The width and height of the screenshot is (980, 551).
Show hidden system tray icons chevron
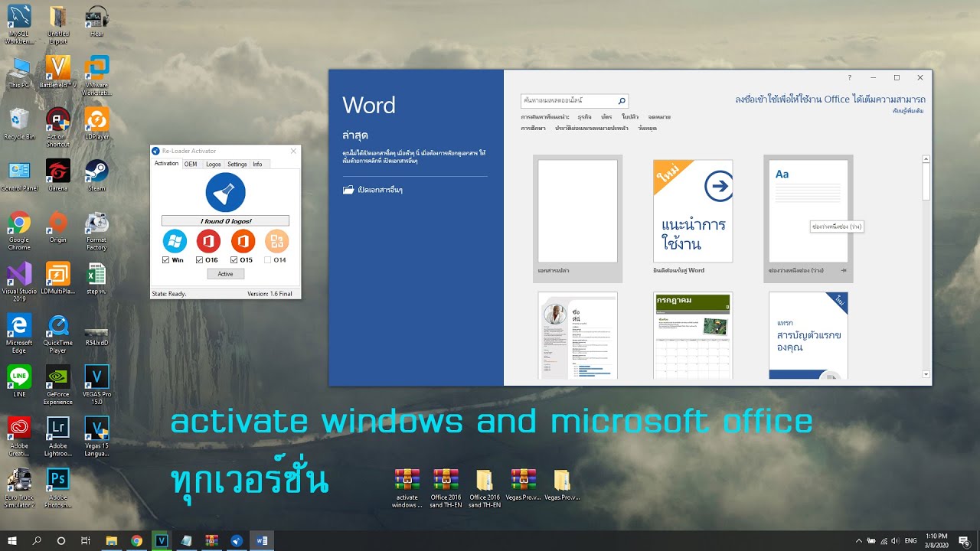tap(859, 540)
